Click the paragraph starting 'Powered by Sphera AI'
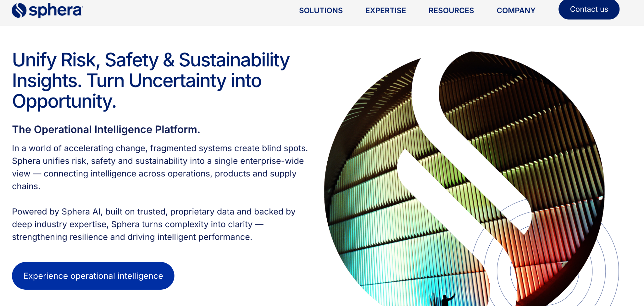 (154, 224)
